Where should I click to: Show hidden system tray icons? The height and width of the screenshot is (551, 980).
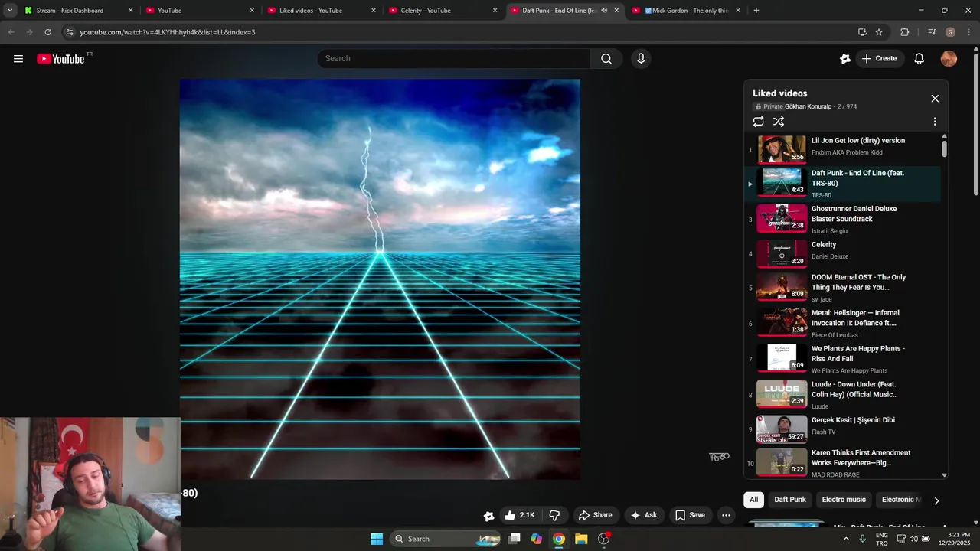(x=846, y=539)
